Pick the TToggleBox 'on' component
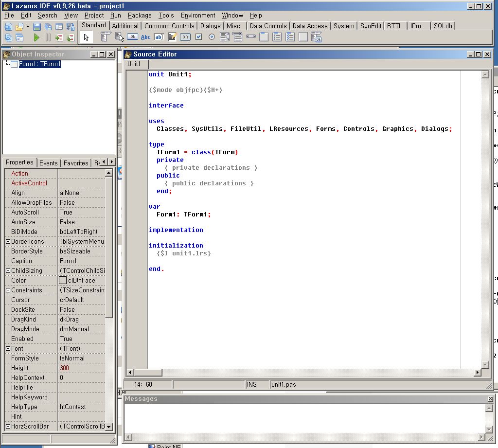The height and width of the screenshot is (448, 498). coord(185,37)
